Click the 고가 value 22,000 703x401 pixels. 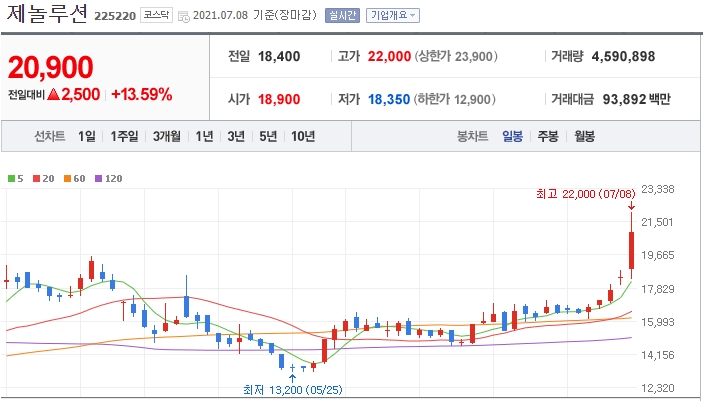tap(389, 57)
